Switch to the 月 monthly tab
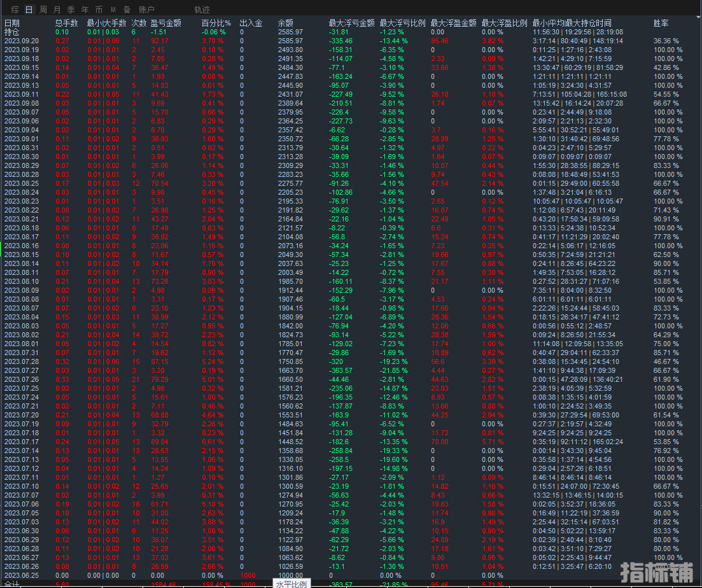 (x=57, y=10)
